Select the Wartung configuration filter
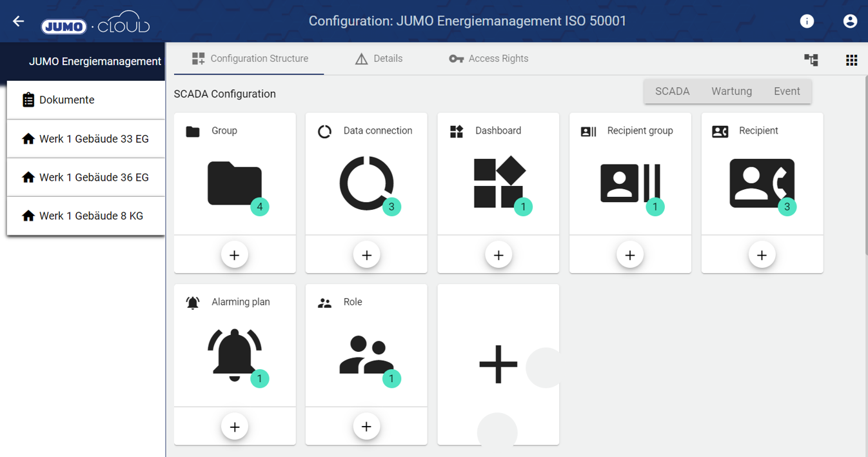868x457 pixels. pyautogui.click(x=731, y=92)
